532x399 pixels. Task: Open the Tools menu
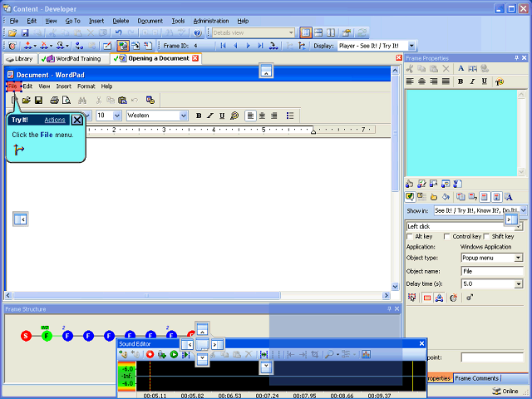(x=178, y=21)
